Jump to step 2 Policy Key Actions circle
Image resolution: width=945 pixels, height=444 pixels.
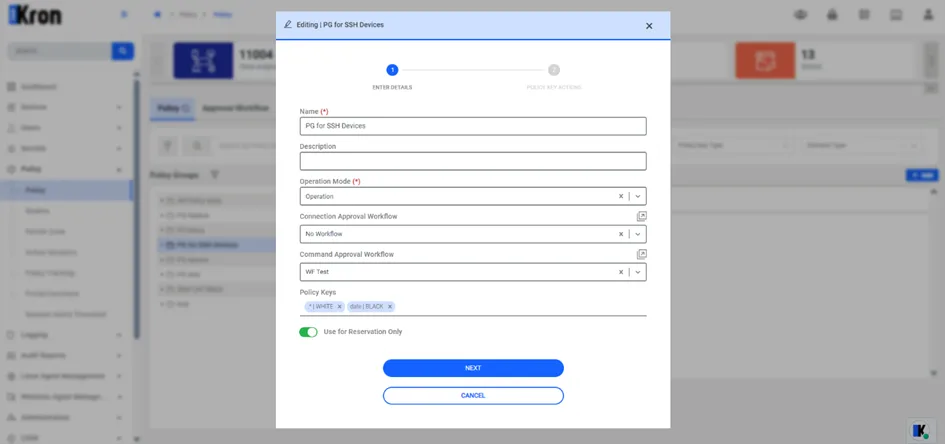pyautogui.click(x=554, y=70)
